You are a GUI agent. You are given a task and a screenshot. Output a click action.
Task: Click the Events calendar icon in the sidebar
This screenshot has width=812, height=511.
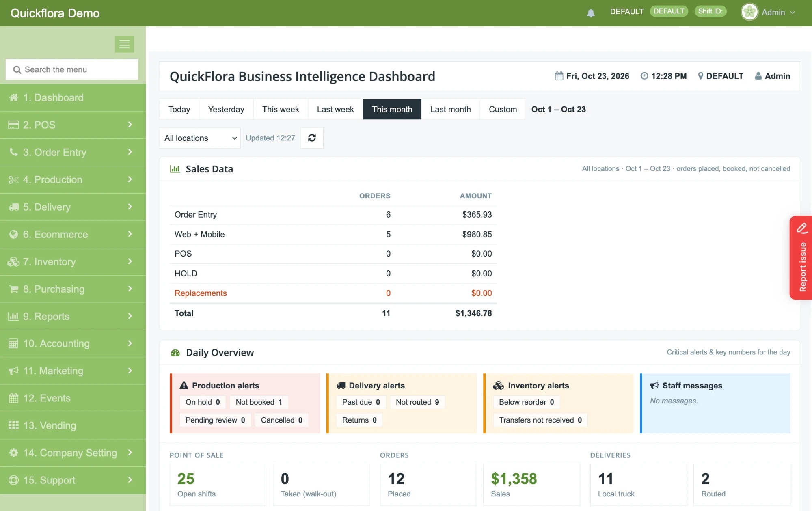(14, 398)
